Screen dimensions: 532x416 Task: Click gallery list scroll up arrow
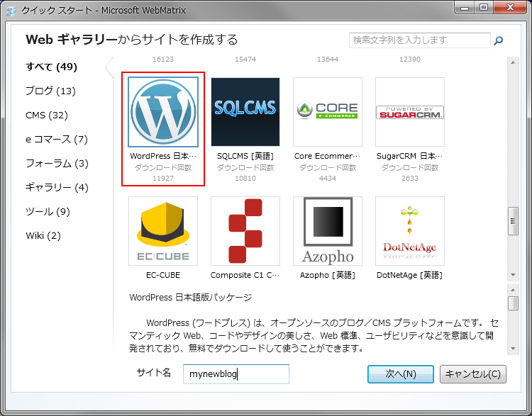point(513,62)
